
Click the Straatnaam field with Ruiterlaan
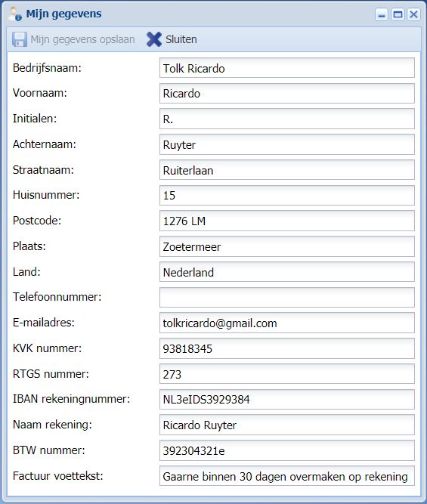point(287,170)
